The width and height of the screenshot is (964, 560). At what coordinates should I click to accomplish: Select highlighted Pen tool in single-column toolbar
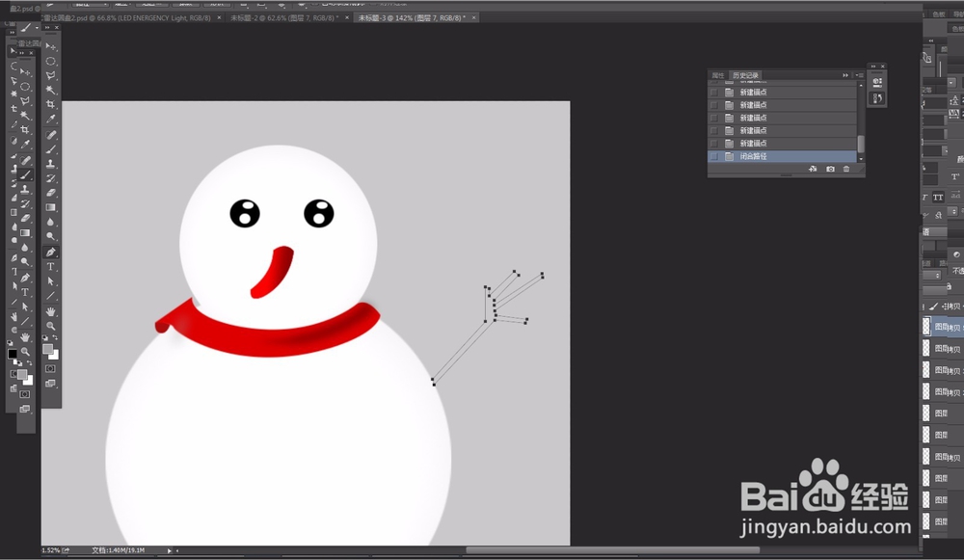tap(50, 252)
